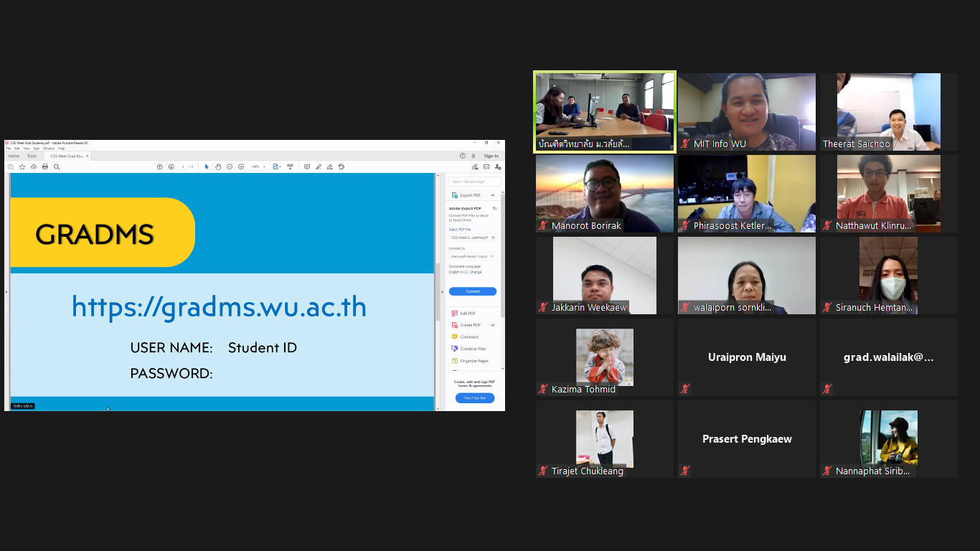The width and height of the screenshot is (980, 551).
Task: Switch to the Tools tab
Action: point(32,156)
